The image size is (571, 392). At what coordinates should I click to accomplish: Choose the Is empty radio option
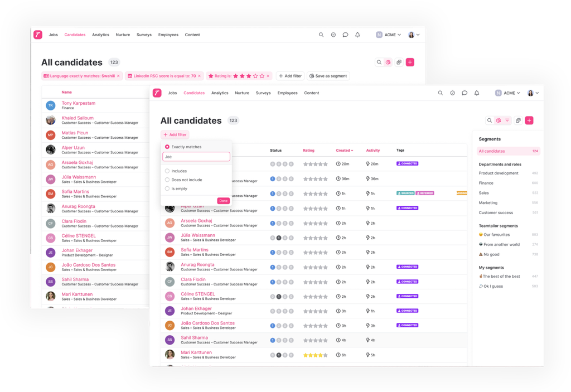coord(167,189)
